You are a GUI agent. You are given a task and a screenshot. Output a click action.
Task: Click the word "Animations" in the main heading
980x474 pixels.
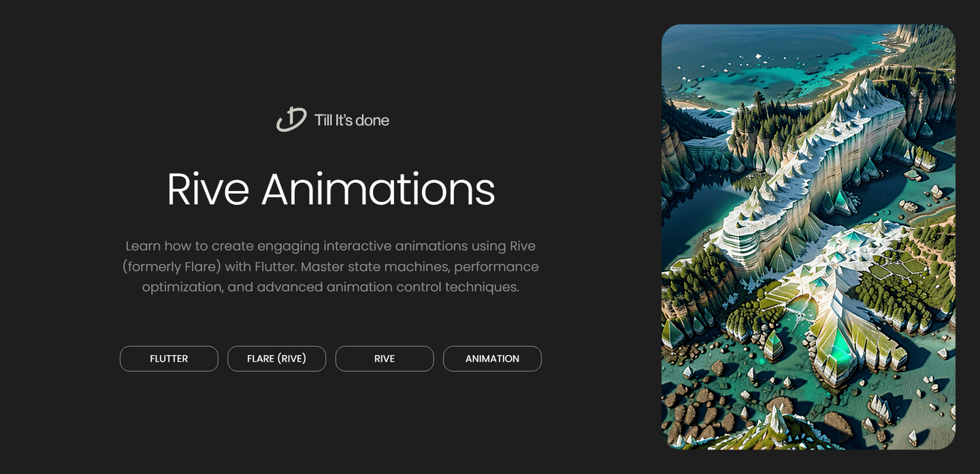click(x=378, y=190)
